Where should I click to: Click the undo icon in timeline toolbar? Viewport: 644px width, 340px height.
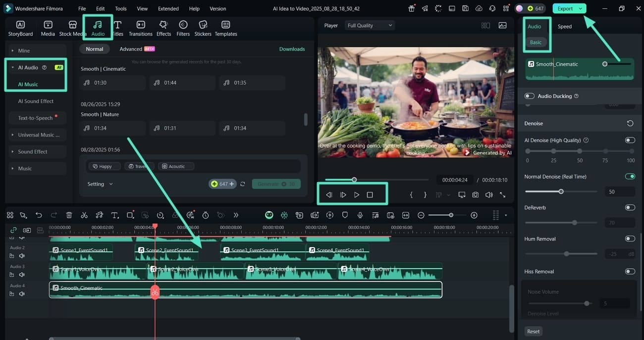[x=39, y=215]
